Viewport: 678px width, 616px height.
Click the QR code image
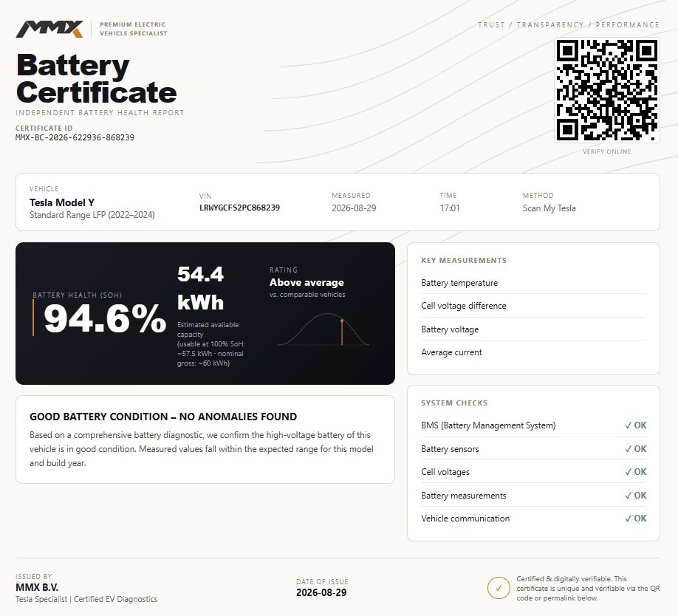606,90
